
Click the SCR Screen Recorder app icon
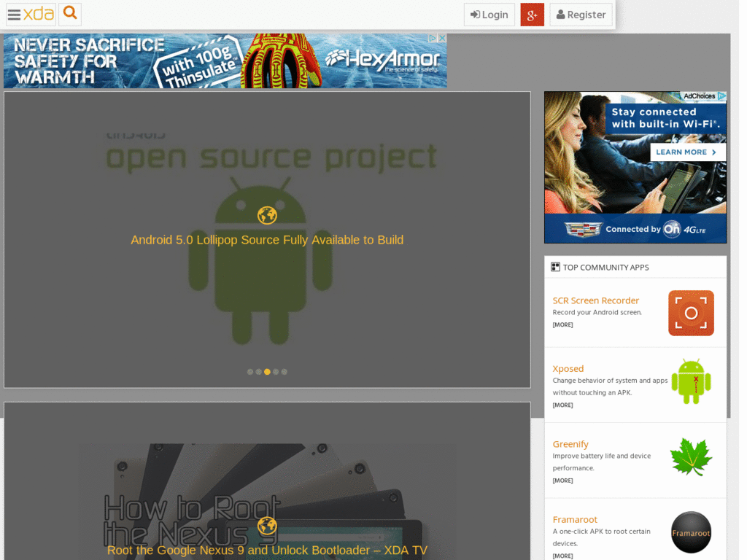[x=691, y=313]
